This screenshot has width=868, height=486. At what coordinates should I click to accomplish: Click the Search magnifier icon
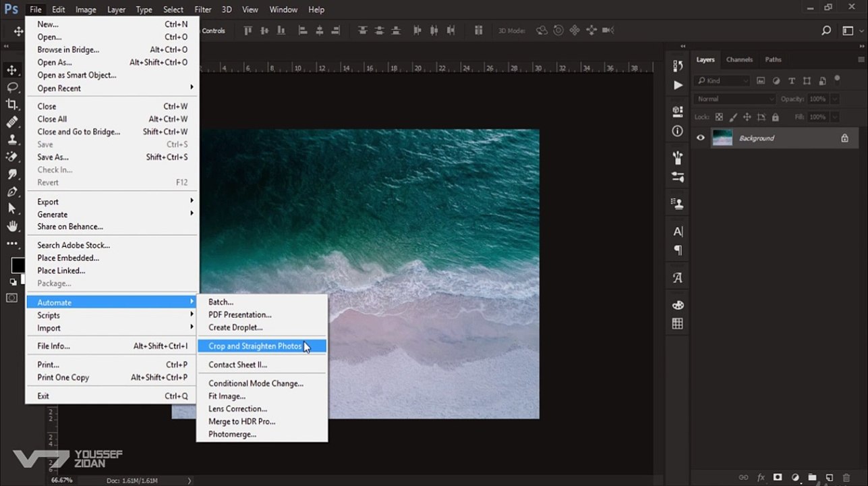(826, 30)
